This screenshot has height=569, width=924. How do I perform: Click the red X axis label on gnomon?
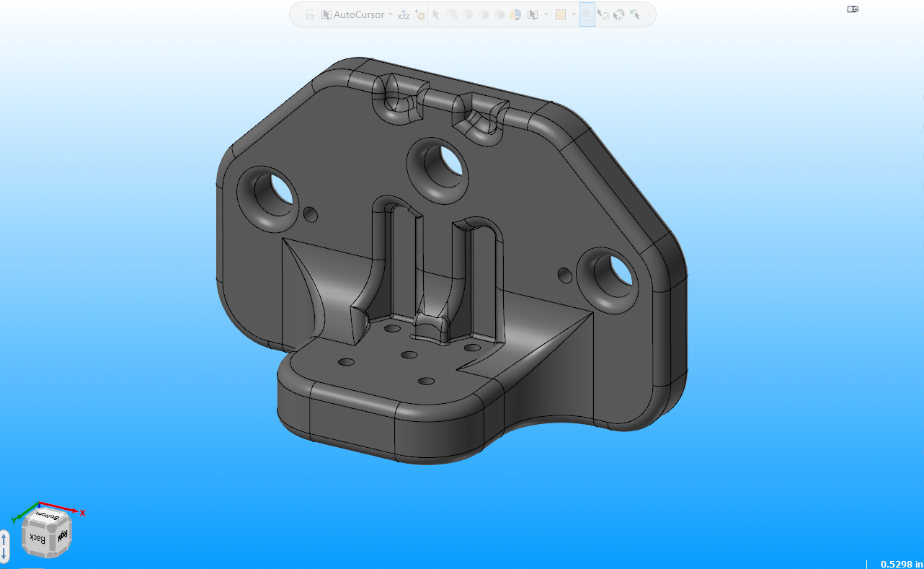(83, 513)
